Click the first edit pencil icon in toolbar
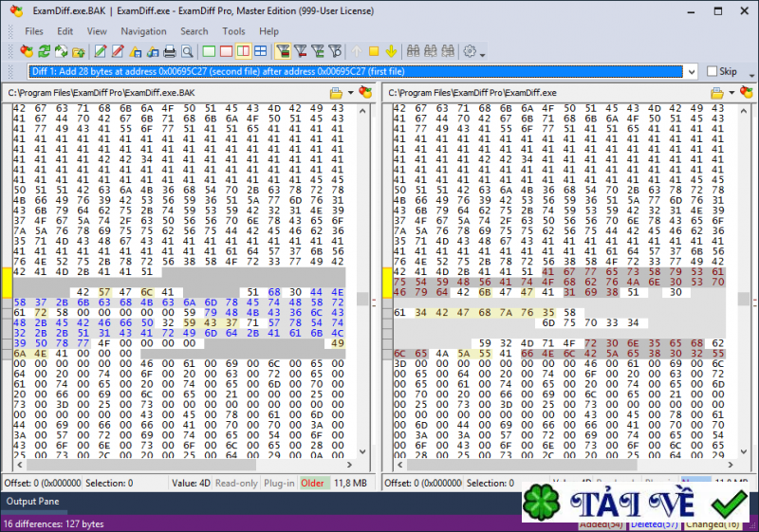This screenshot has width=759, height=532. click(x=99, y=51)
